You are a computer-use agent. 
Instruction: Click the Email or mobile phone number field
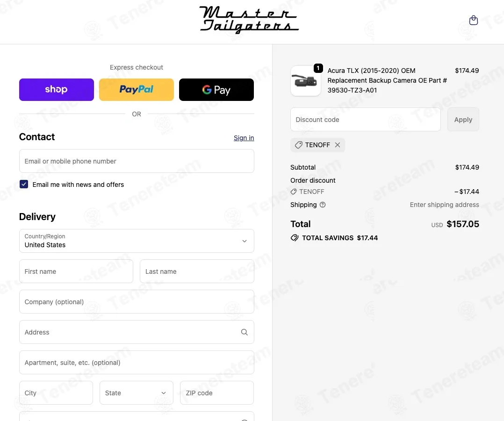[137, 161]
